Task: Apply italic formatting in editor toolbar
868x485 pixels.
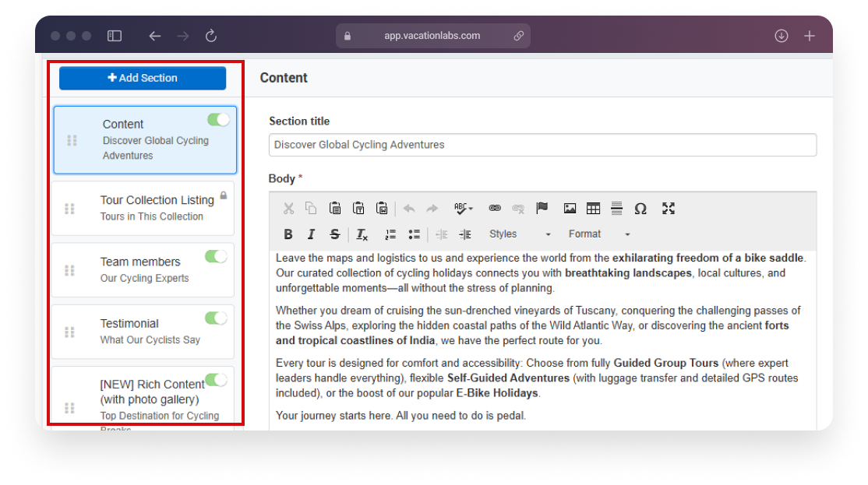Action: 311,234
